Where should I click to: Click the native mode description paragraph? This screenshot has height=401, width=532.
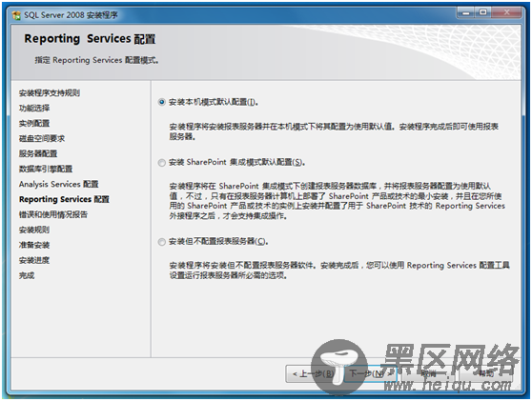[334, 131]
